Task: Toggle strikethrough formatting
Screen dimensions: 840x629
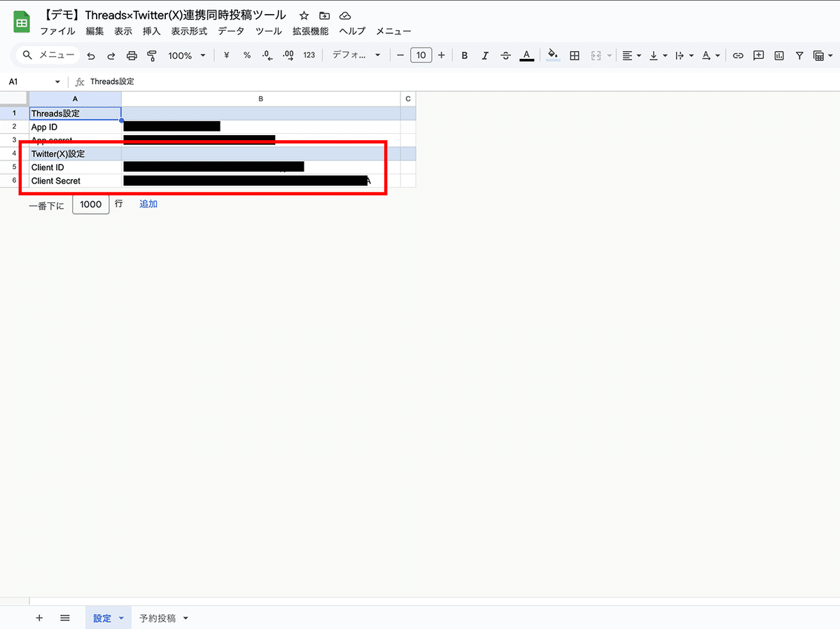Action: coord(506,55)
